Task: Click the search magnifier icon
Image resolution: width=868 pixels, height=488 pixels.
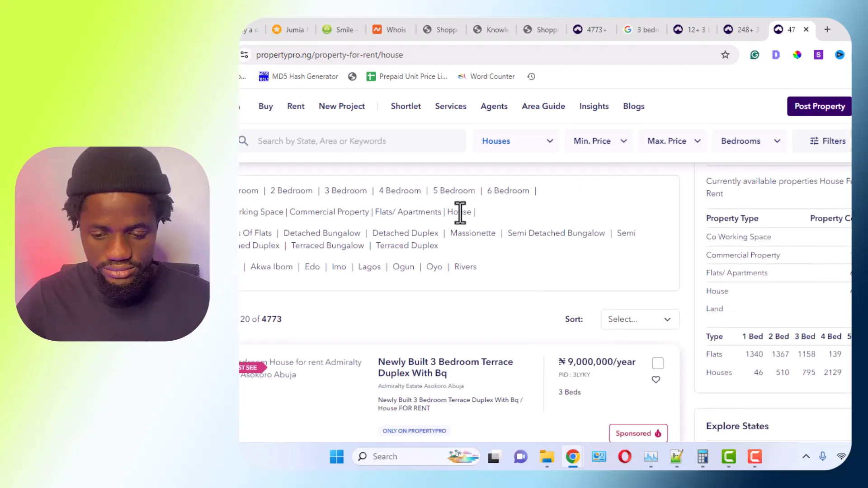Action: point(243,141)
